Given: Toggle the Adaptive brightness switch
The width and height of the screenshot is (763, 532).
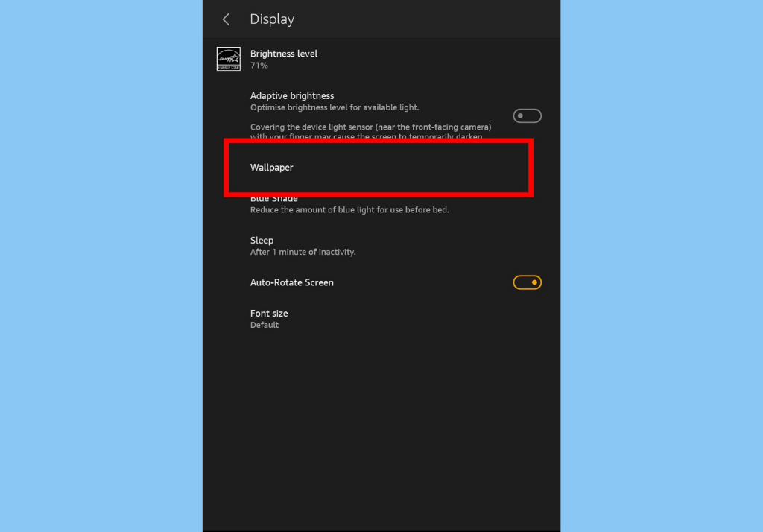Looking at the screenshot, I should tap(527, 115).
